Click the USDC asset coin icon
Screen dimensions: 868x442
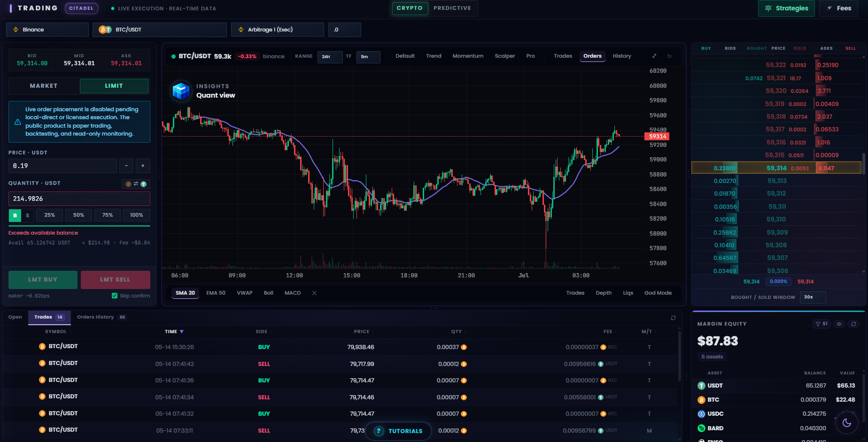click(x=701, y=414)
